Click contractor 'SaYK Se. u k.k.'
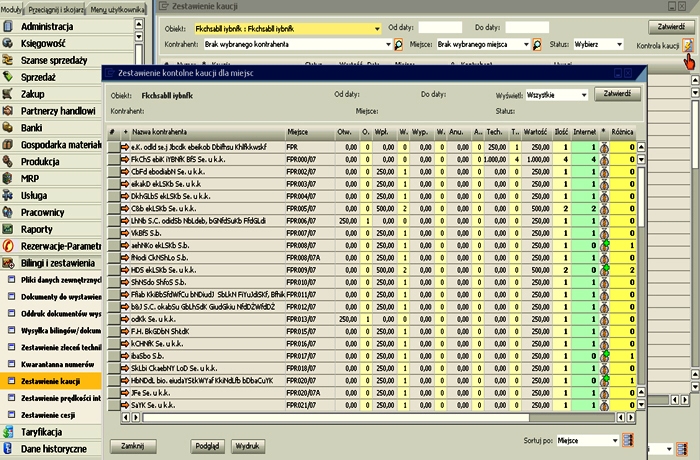Viewport: 700px width, 460px height. tap(153, 405)
